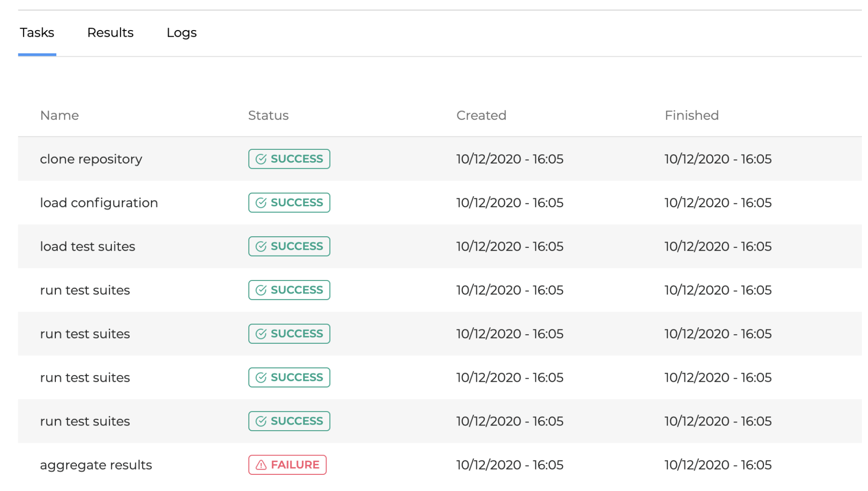Screen dimensions: 868x491
Task: Select the load configuration task name
Action: (x=99, y=203)
